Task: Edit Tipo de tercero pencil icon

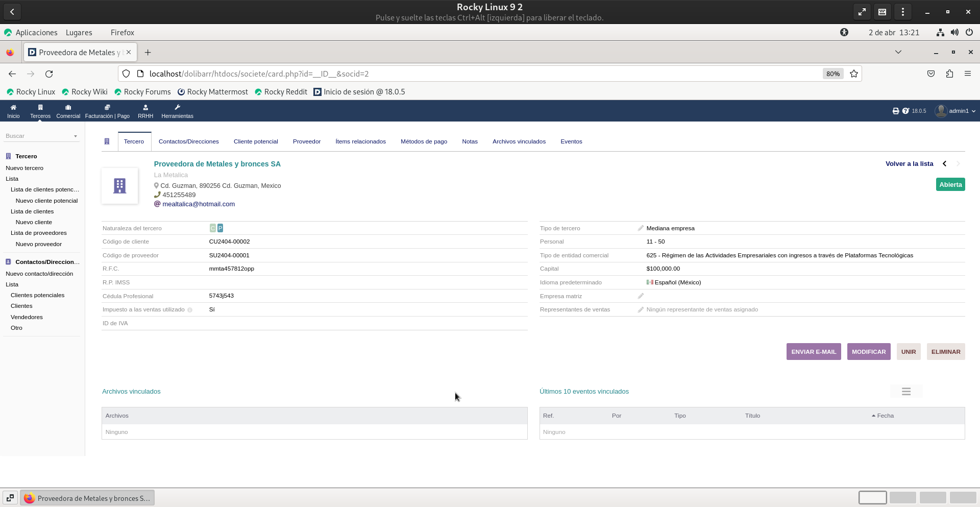Action: (x=641, y=228)
